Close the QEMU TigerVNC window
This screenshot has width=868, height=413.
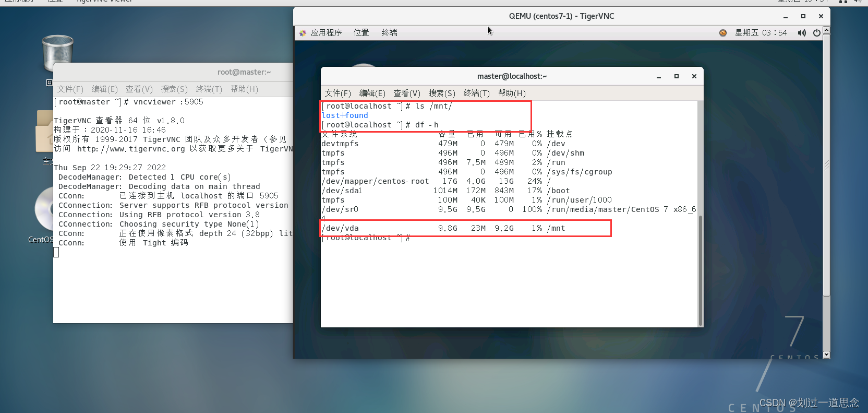click(x=821, y=16)
